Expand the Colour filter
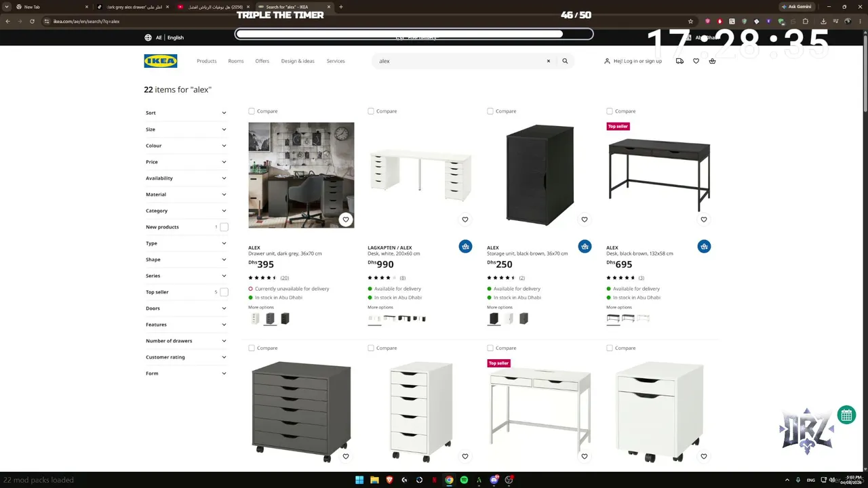Viewport: 868px width, 488px height. [x=186, y=146]
